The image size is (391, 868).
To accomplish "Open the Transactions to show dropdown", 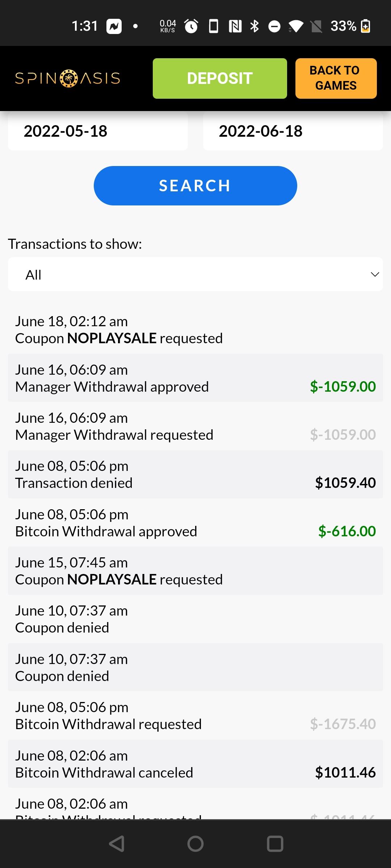I will [x=195, y=275].
